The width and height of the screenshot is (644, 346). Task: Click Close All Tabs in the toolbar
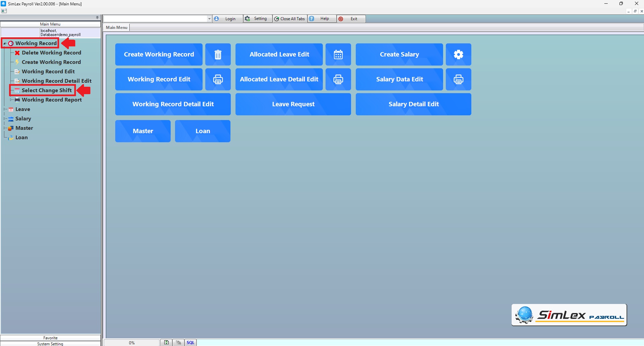(290, 19)
